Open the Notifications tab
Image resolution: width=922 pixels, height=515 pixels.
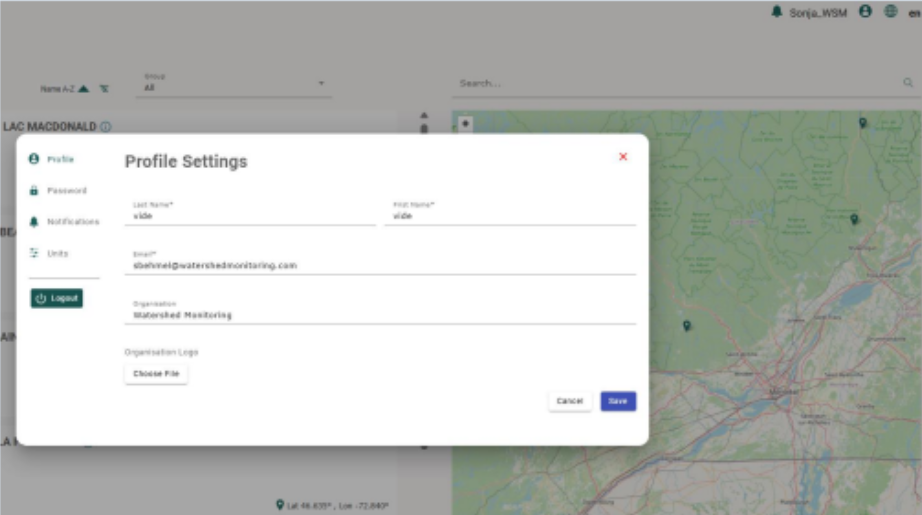(72, 222)
